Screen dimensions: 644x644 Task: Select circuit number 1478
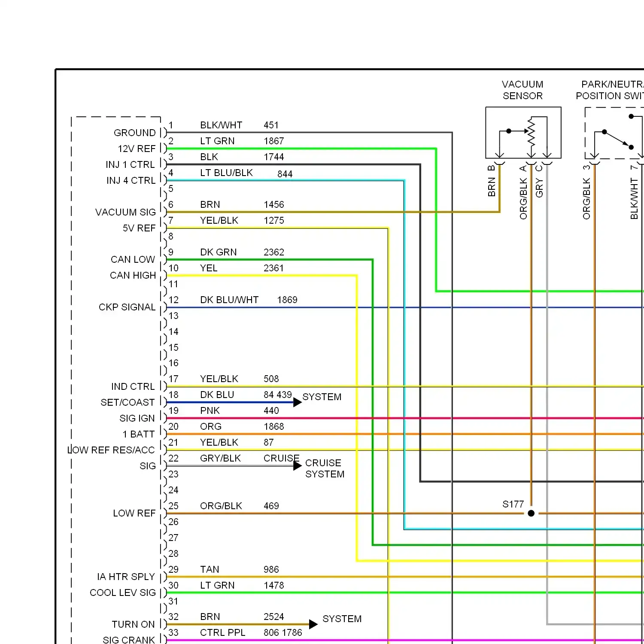pos(274,585)
